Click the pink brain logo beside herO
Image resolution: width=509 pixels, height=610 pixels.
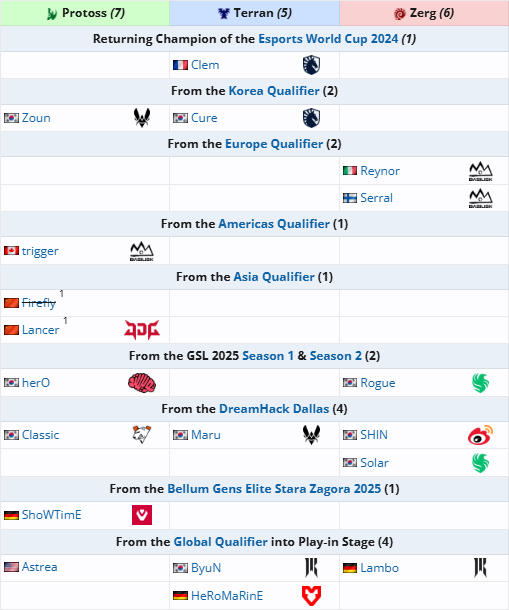(142, 383)
